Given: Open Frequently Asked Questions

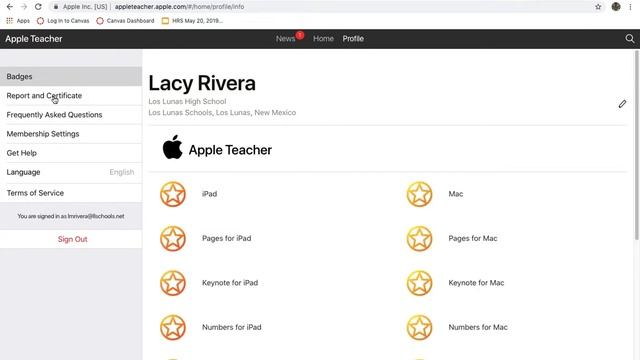Looking at the screenshot, I should pos(71,115).
